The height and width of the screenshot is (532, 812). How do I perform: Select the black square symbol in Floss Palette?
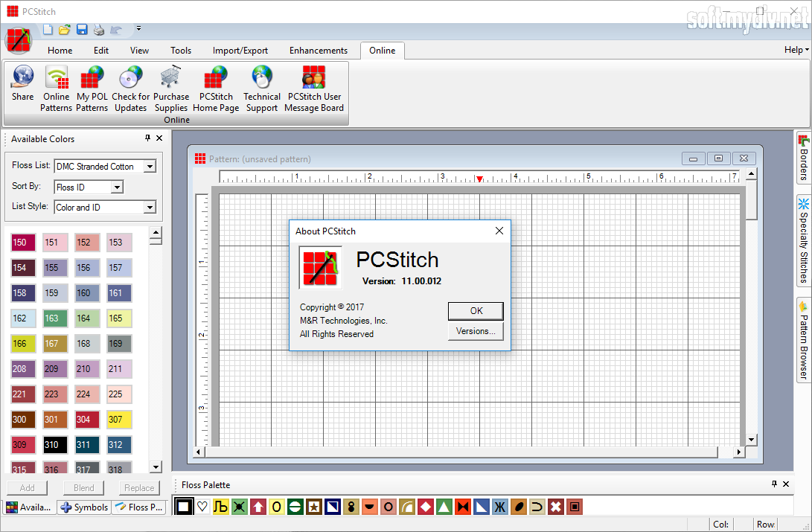[183, 507]
